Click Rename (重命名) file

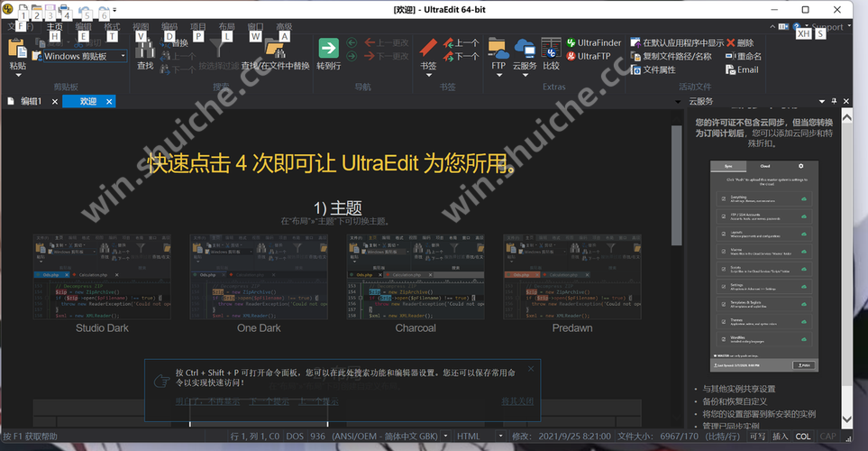(x=744, y=56)
